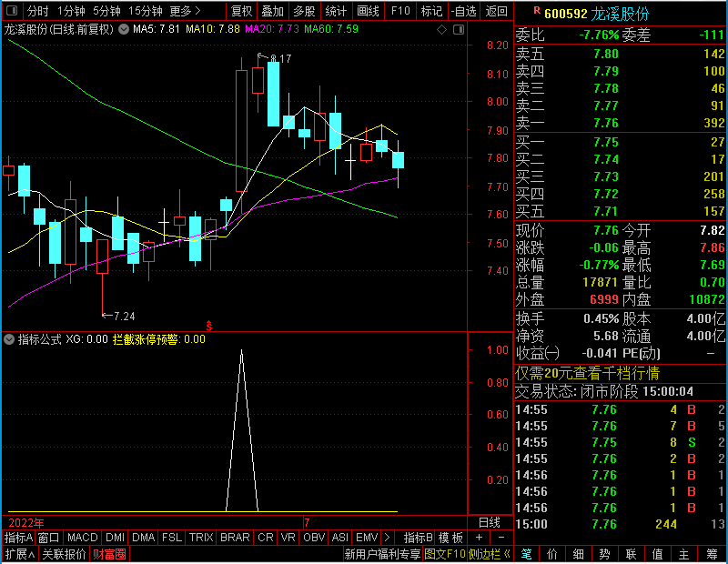Select 指标B indicator group
Screen dimensions: 728x564
point(419,538)
